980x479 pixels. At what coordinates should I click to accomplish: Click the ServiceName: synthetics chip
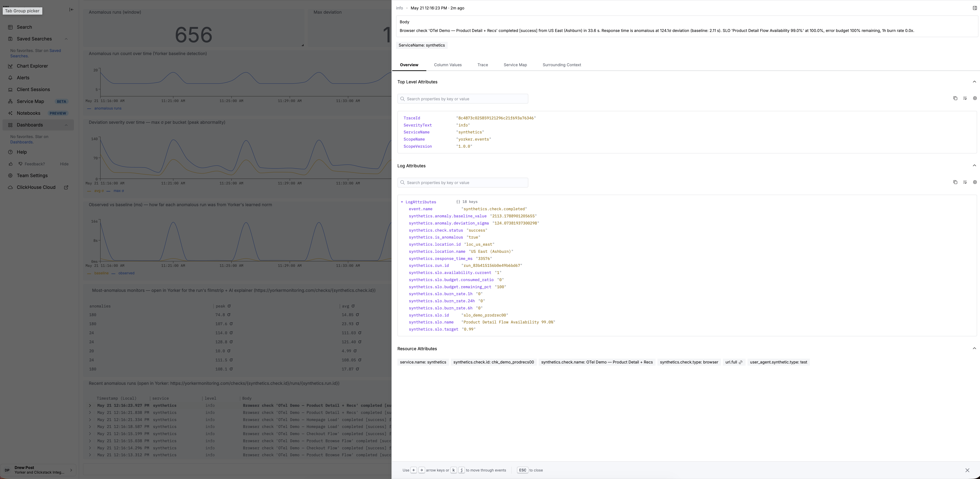coord(421,45)
